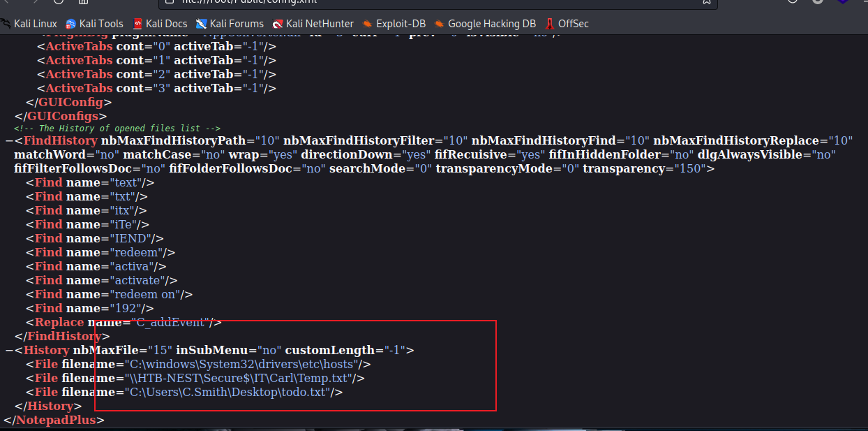The height and width of the screenshot is (431, 868).
Task: Open the Kali Docs bookmark
Action: [160, 24]
